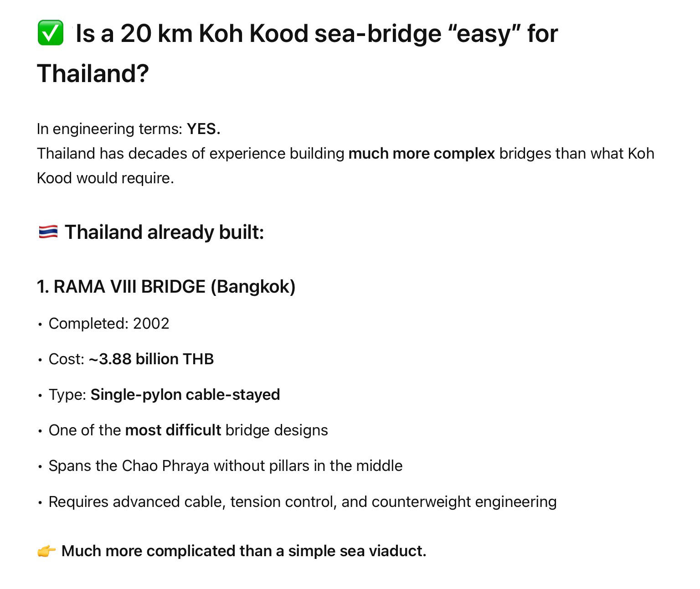
Task: Click the bold word YES.
Action: 203,129
